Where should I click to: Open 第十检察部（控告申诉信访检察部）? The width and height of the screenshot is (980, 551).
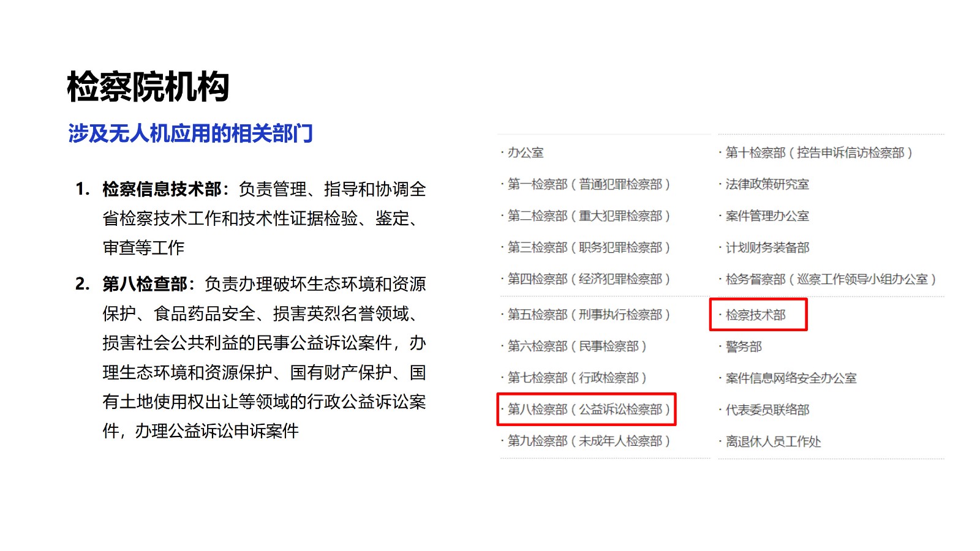point(818,152)
